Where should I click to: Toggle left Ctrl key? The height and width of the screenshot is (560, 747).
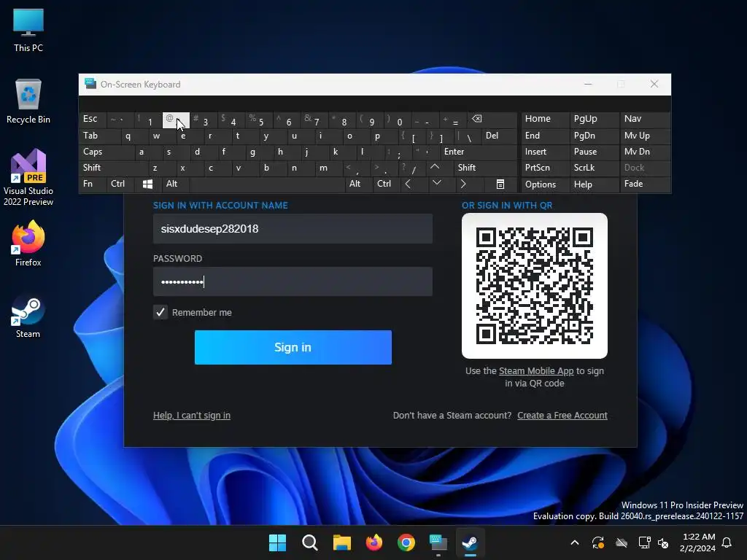click(x=120, y=184)
